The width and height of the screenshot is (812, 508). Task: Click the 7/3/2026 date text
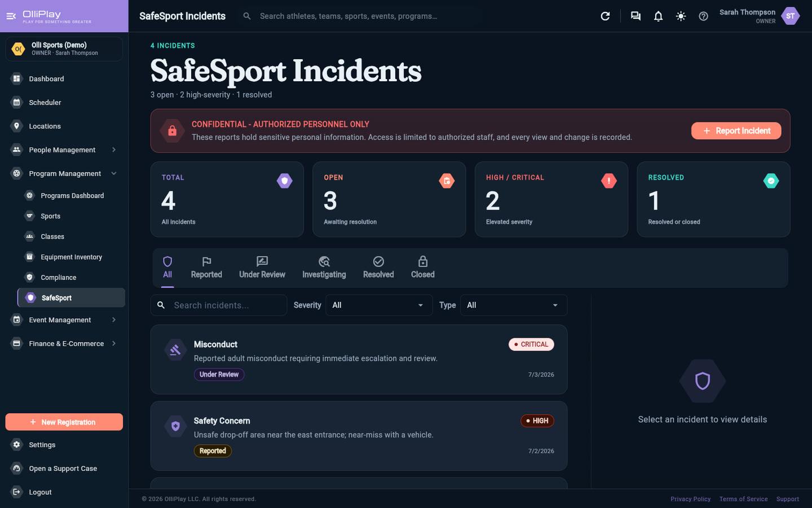coord(541,375)
